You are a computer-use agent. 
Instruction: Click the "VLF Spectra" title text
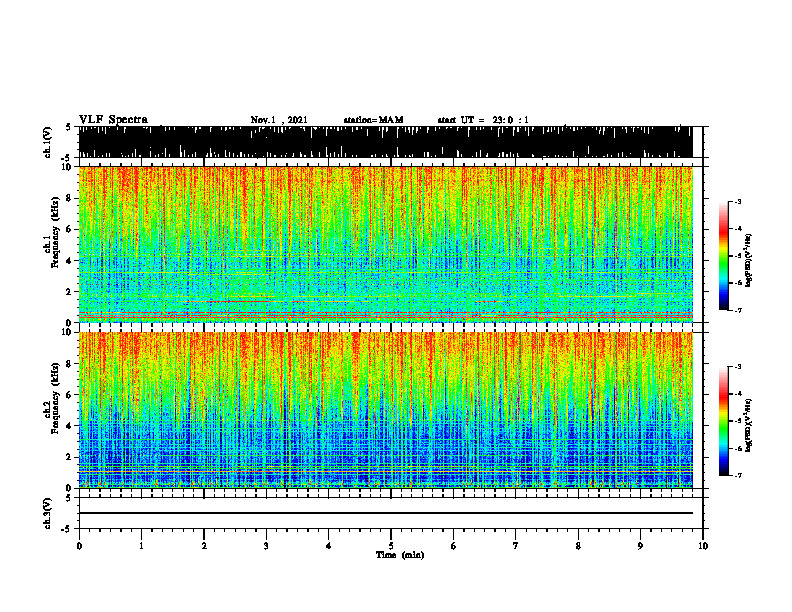113,120
